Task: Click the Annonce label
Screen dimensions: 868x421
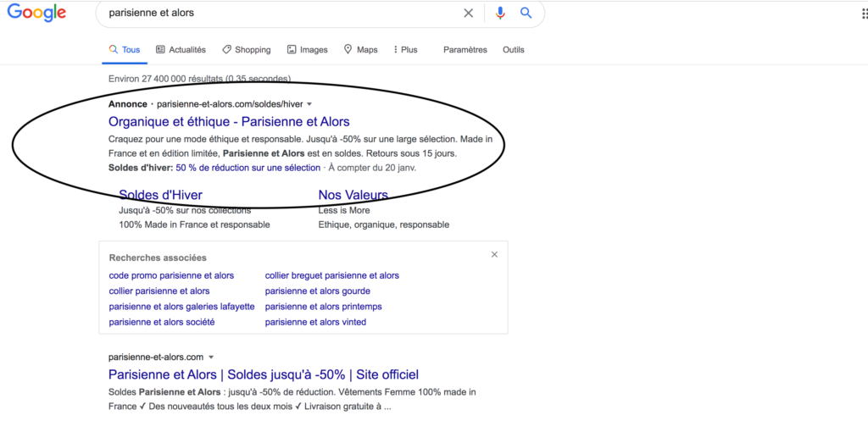Action: (x=128, y=104)
